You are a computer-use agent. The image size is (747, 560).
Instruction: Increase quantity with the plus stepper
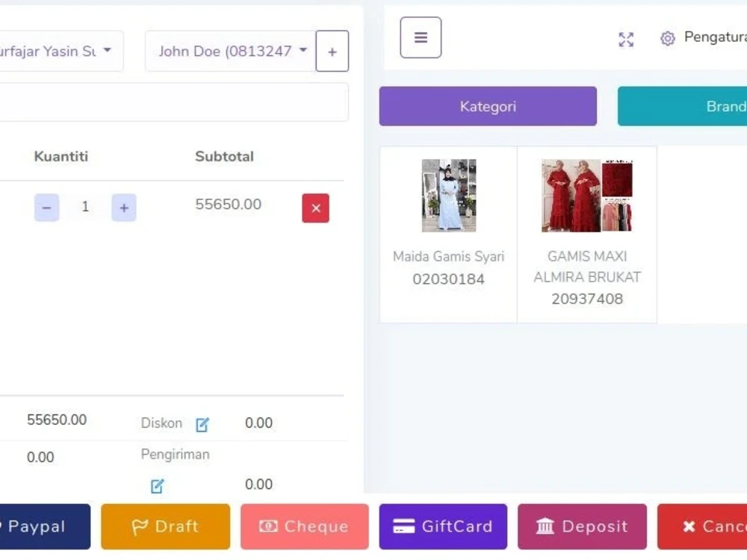tap(123, 207)
